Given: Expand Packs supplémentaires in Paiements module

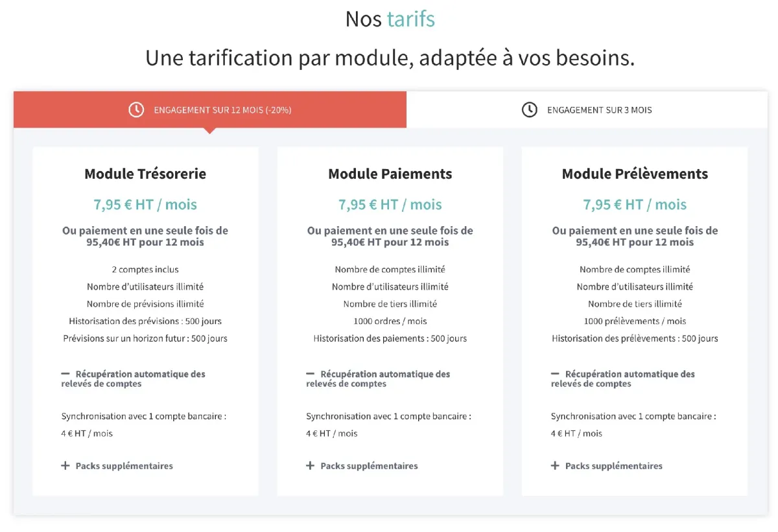Looking at the screenshot, I should (x=369, y=466).
